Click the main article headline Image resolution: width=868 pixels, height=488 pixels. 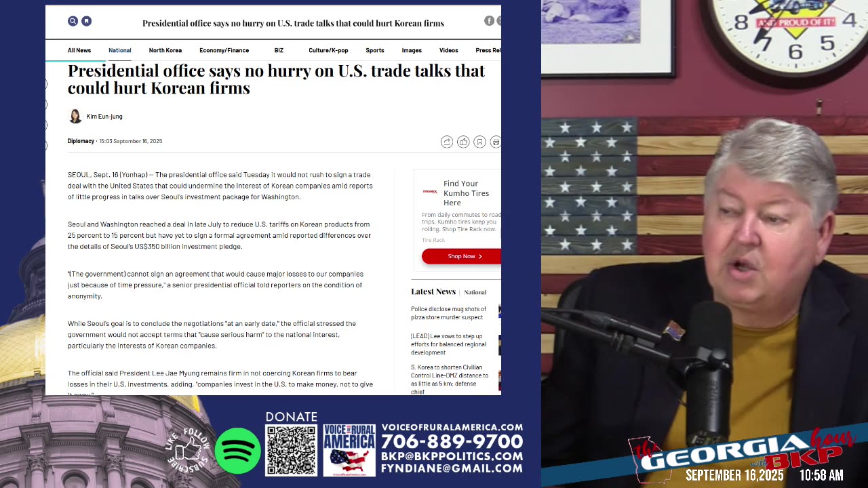tap(276, 79)
